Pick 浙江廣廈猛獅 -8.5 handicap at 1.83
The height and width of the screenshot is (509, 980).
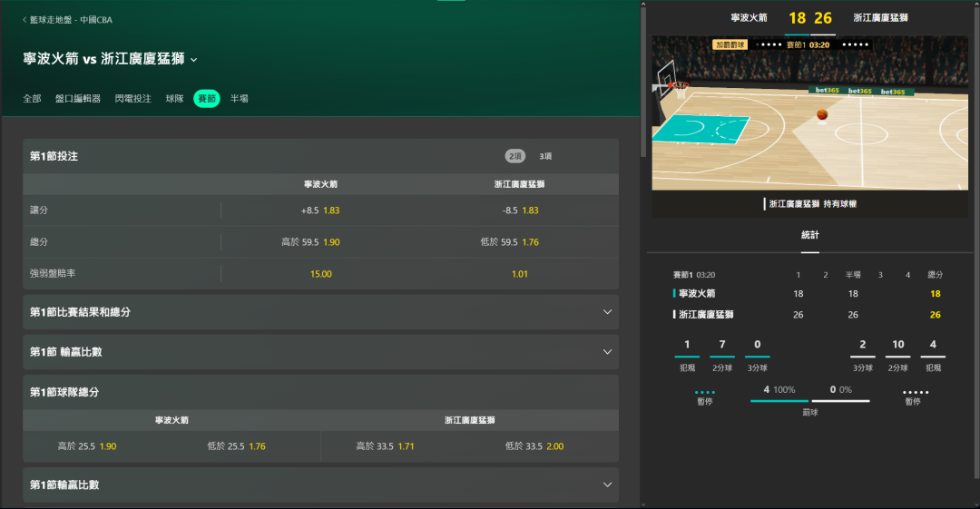[520, 210]
